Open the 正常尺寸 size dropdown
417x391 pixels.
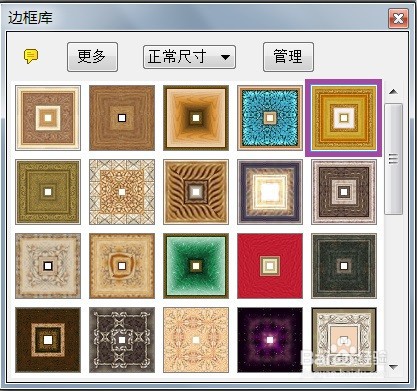point(189,57)
